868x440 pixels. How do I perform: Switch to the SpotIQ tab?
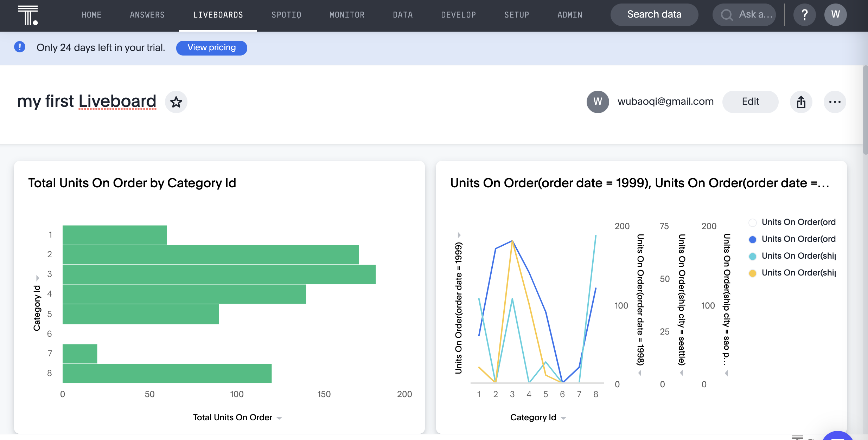(286, 15)
